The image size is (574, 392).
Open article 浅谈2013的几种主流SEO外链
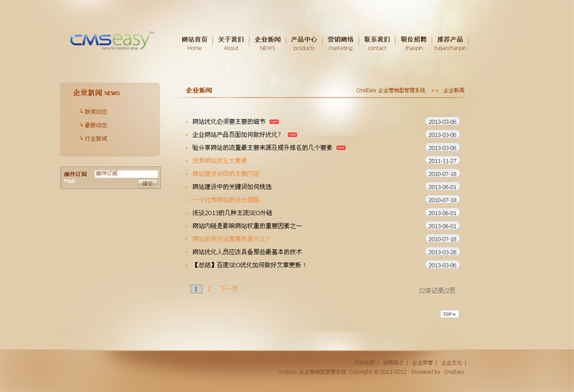click(x=232, y=213)
